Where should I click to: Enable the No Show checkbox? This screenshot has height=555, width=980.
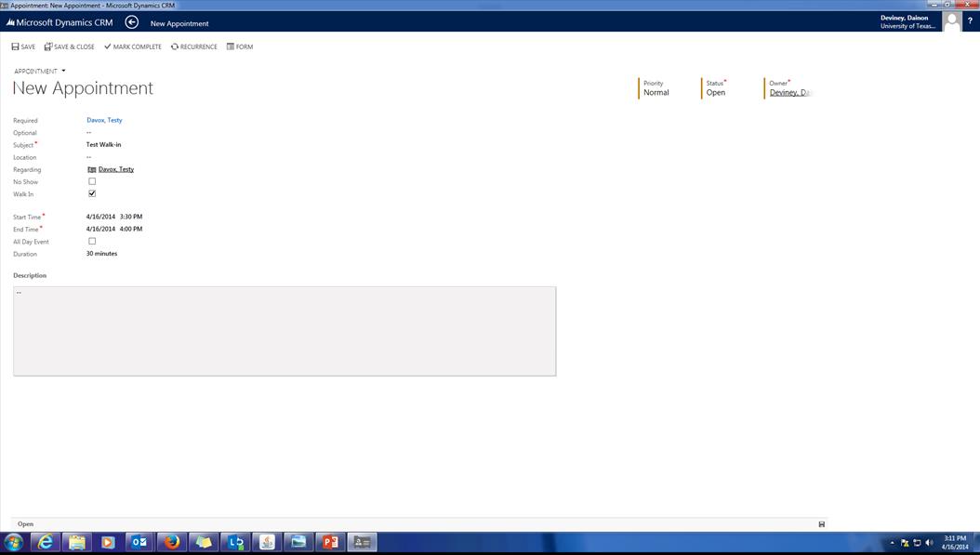(92, 181)
